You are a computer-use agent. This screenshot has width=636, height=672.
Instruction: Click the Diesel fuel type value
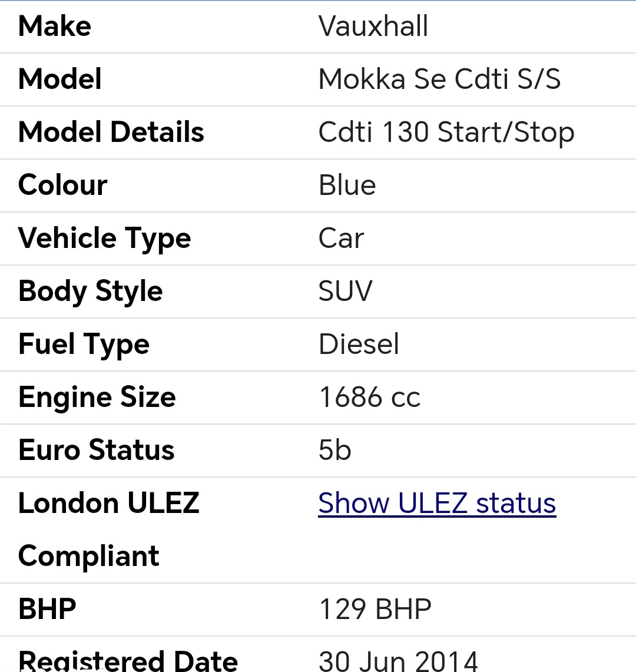pos(359,345)
